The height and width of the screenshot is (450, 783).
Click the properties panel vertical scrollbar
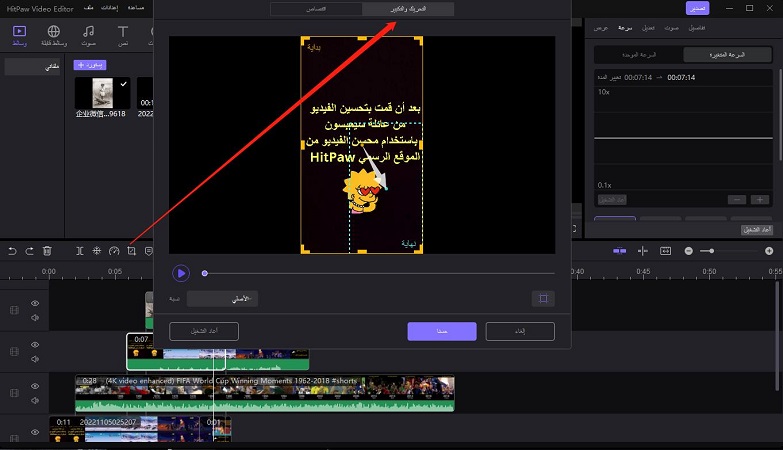pos(780,115)
